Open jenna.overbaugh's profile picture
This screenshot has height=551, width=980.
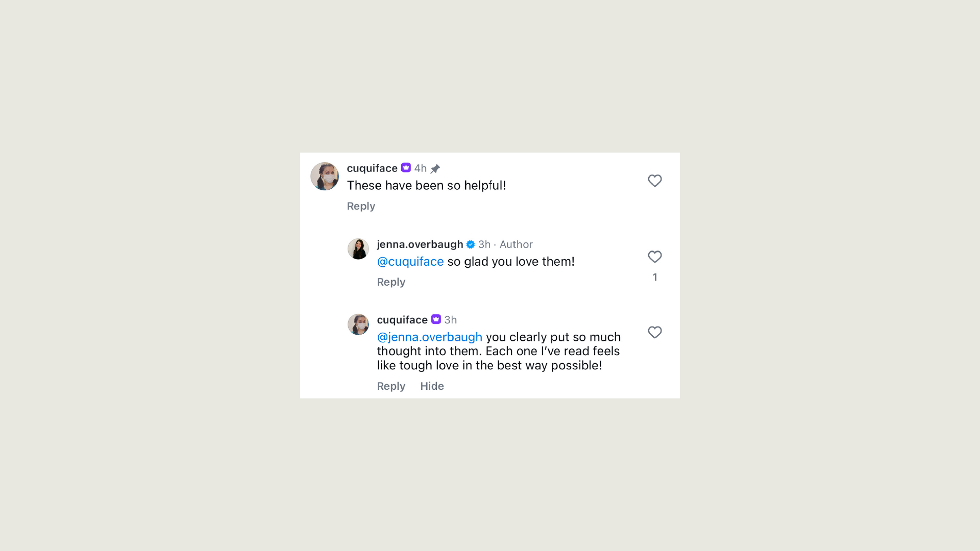[358, 249]
